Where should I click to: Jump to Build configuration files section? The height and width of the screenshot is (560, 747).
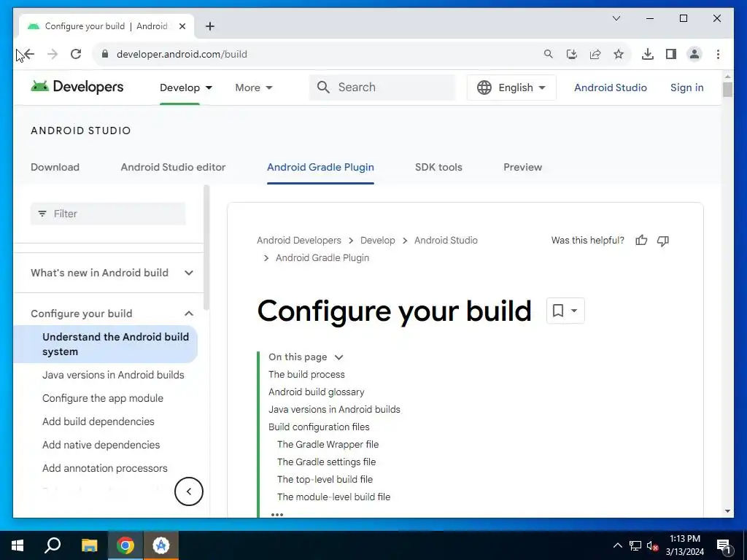click(319, 427)
